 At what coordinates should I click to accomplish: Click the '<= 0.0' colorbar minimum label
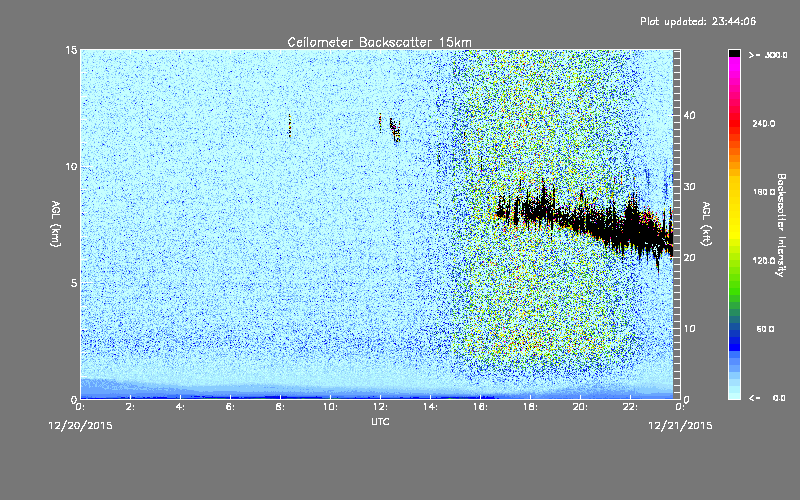point(768,397)
